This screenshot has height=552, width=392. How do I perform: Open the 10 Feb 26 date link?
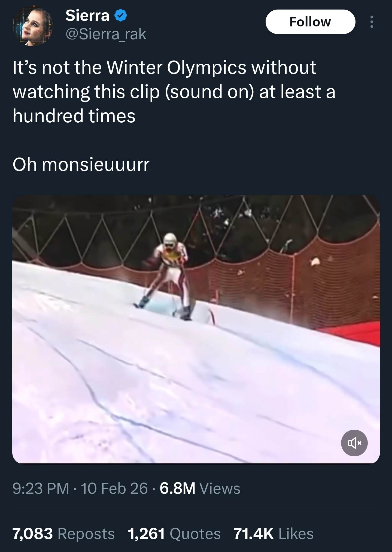114,488
